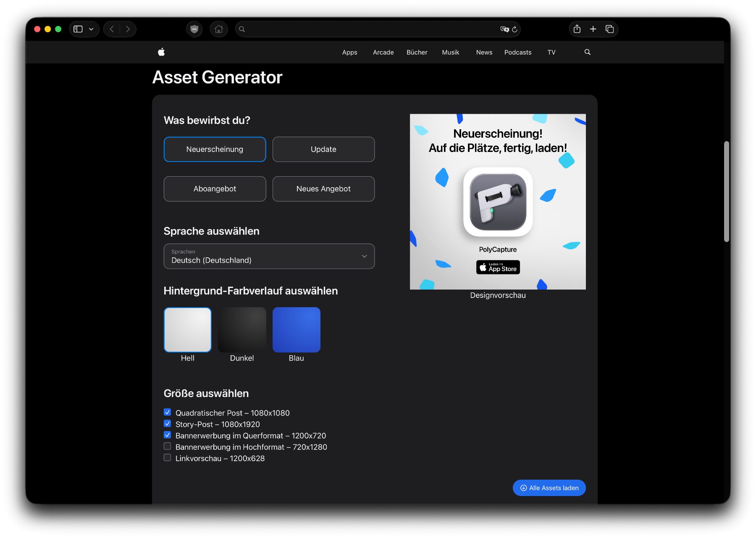Viewport: 756px width, 538px height.
Task: Select the Update promotion button
Action: click(323, 149)
